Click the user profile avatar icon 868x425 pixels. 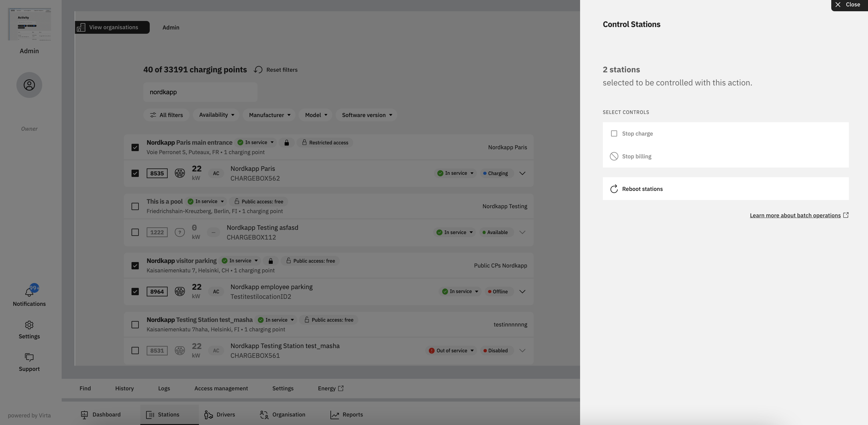[29, 85]
